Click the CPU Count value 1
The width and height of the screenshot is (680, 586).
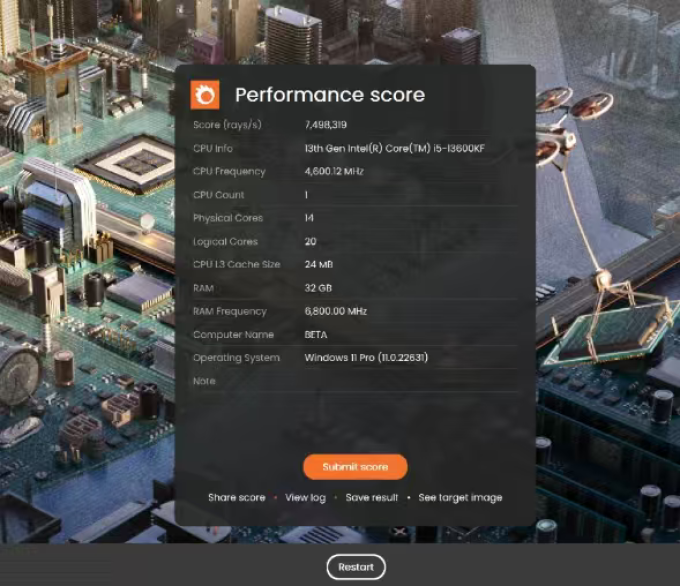306,195
